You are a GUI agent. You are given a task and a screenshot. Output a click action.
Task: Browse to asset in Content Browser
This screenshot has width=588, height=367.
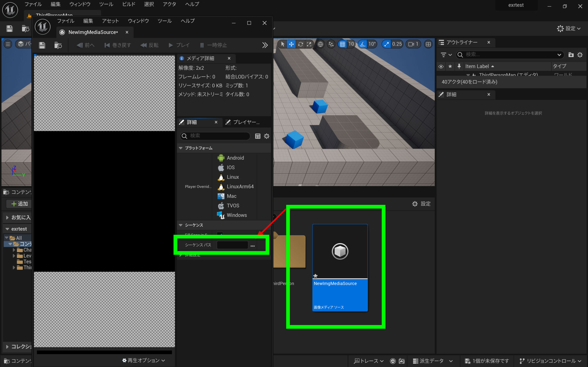(58, 45)
